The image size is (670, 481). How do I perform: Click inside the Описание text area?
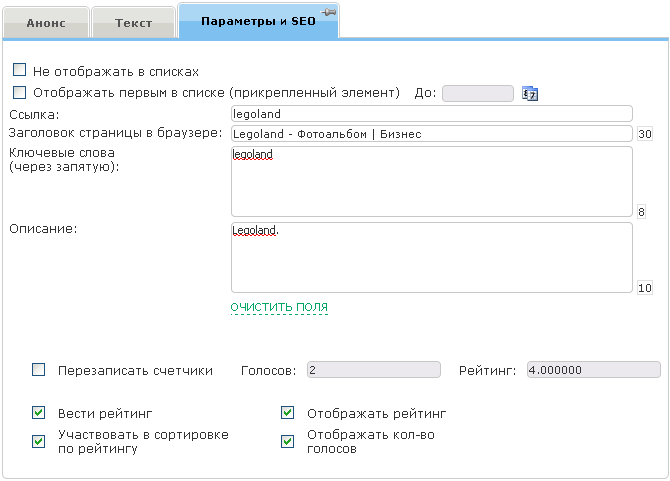431,257
